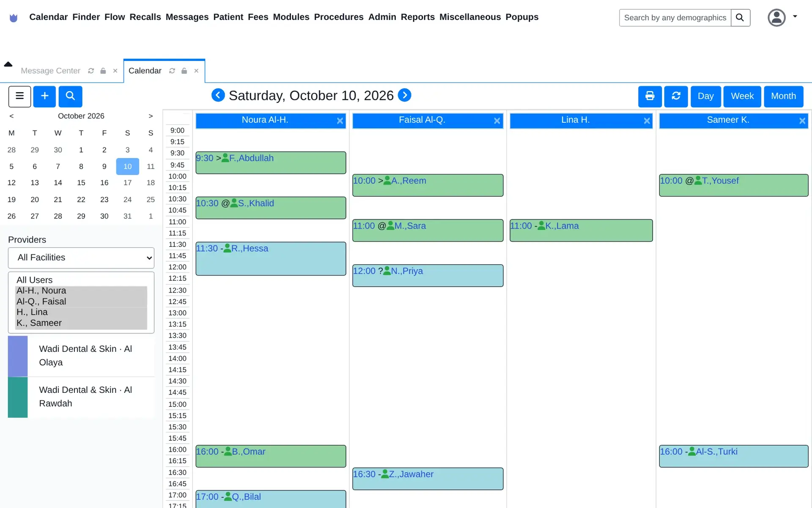Remove Sameer K. provider column
This screenshot has height=508, width=812.
[x=802, y=121]
